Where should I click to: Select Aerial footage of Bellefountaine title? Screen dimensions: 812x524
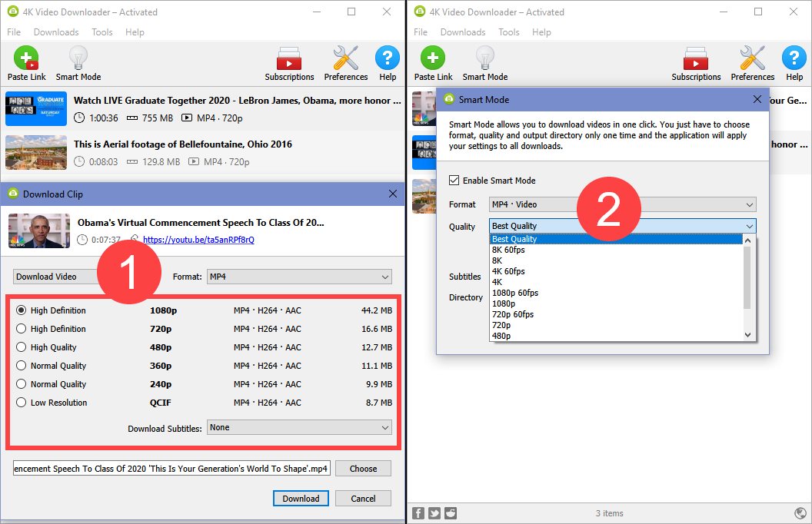pyautogui.click(x=183, y=144)
